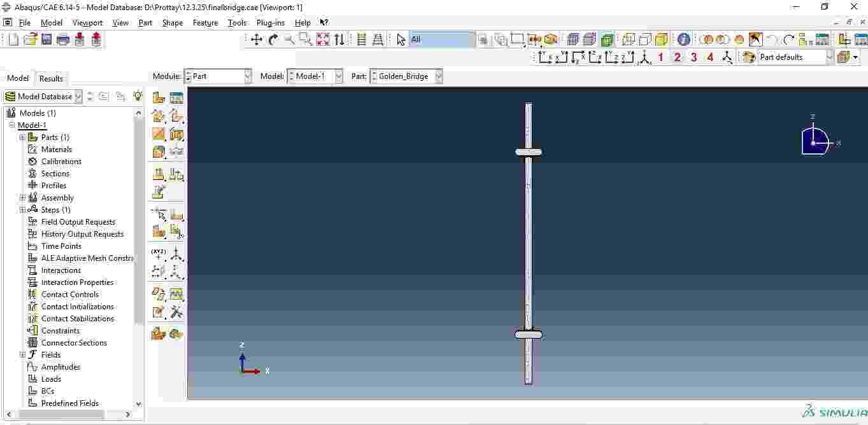Select Loads in the model tree
Screen dimensions: 868x425
pyautogui.click(x=51, y=379)
